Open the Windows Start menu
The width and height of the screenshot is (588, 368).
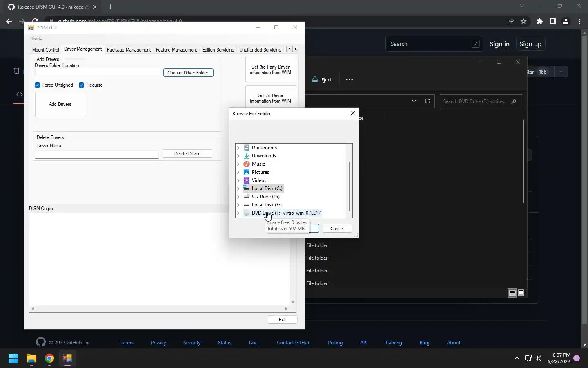[x=13, y=359]
